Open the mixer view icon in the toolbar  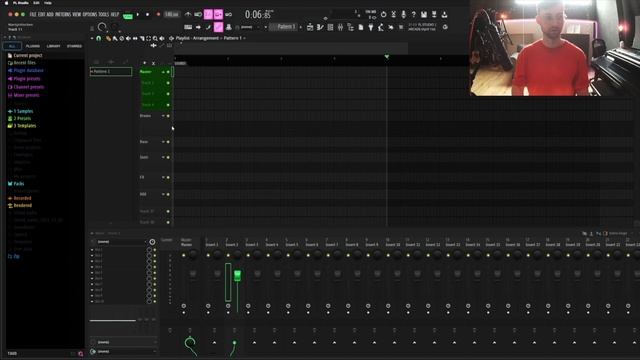[340, 27]
